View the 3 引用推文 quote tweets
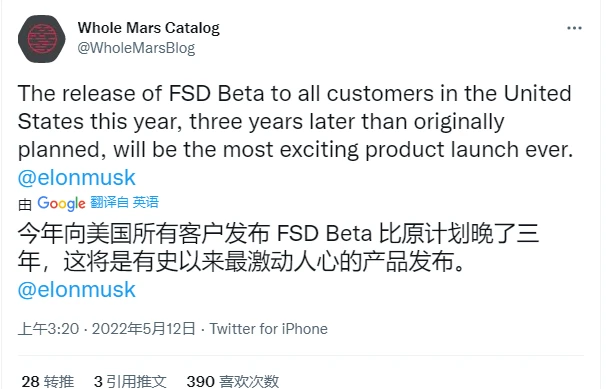606x389 pixels. pos(130,381)
